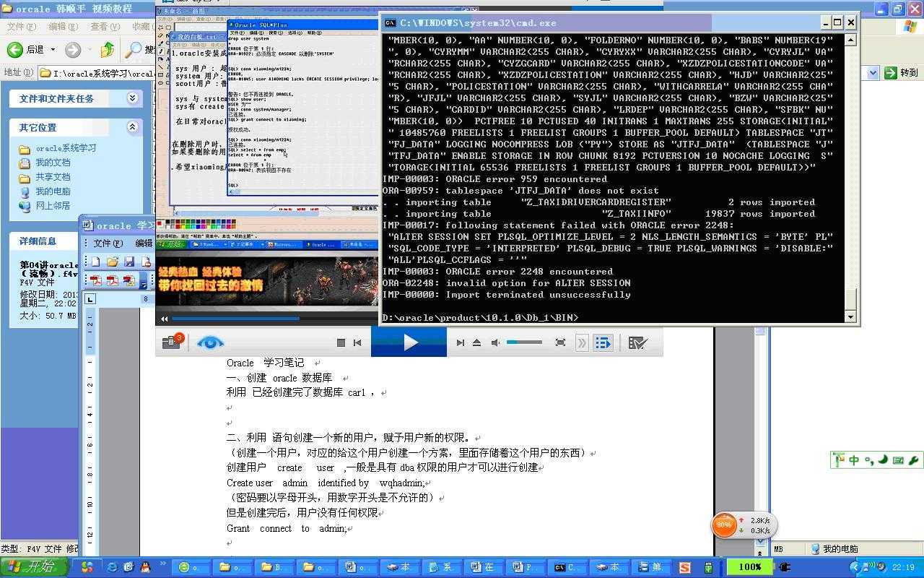Image resolution: width=924 pixels, height=578 pixels.
Task: Click the wrench icon on input method bar
Action: tap(913, 460)
